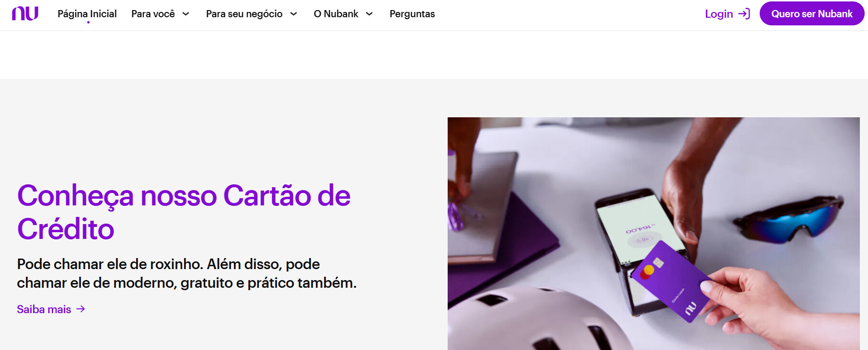Image resolution: width=868 pixels, height=350 pixels.
Task: Select the O Nubank menu label
Action: click(x=336, y=14)
